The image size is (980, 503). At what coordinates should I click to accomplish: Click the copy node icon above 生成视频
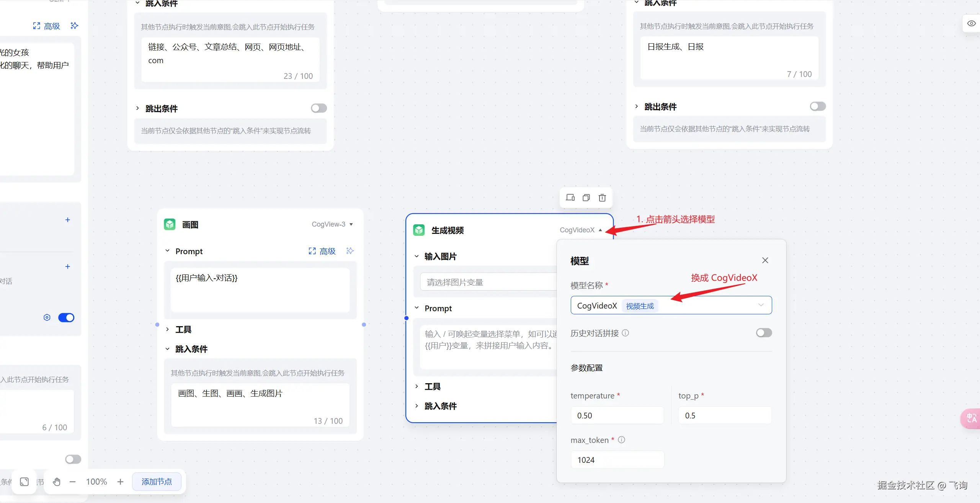pyautogui.click(x=586, y=198)
